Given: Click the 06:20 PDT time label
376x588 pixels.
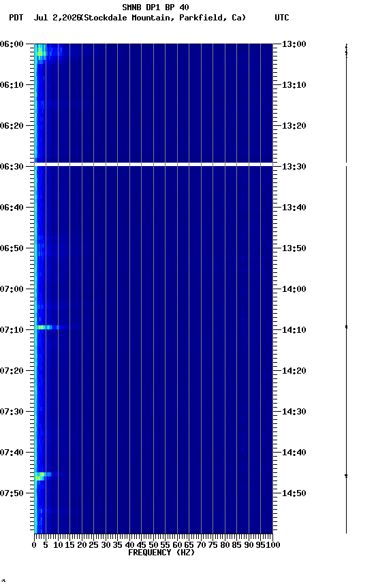Looking at the screenshot, I should point(12,126).
